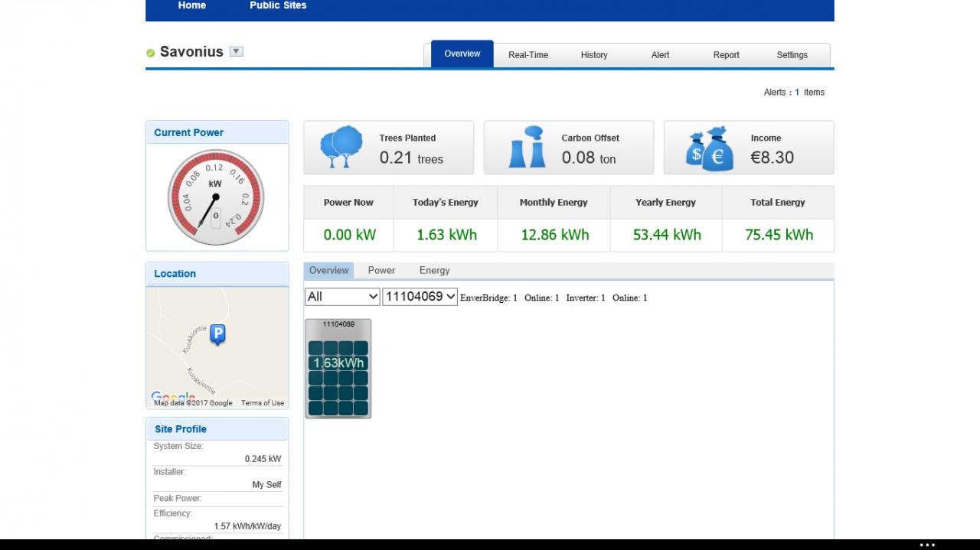This screenshot has height=550, width=980.
Task: Click the Carbon Offset cooling tower icon
Action: coord(528,147)
